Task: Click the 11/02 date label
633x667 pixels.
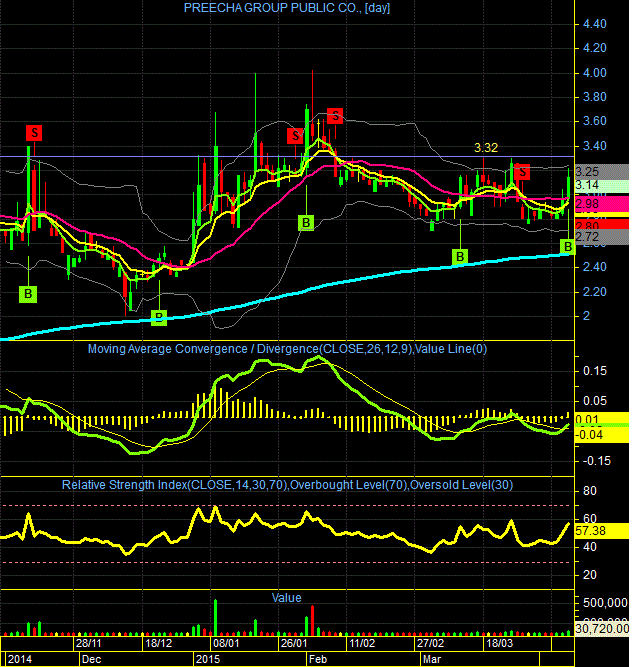Action: coord(362,643)
